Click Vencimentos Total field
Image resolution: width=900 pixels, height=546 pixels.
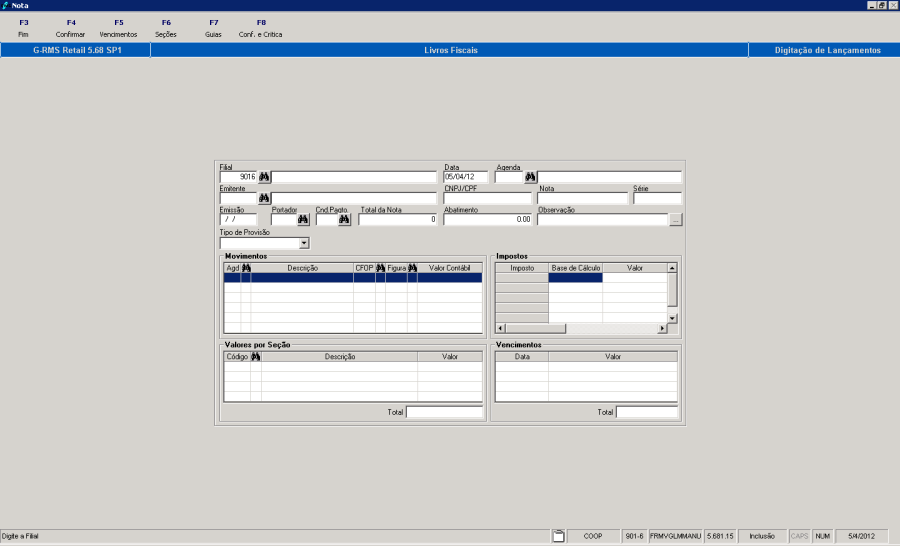(x=647, y=412)
